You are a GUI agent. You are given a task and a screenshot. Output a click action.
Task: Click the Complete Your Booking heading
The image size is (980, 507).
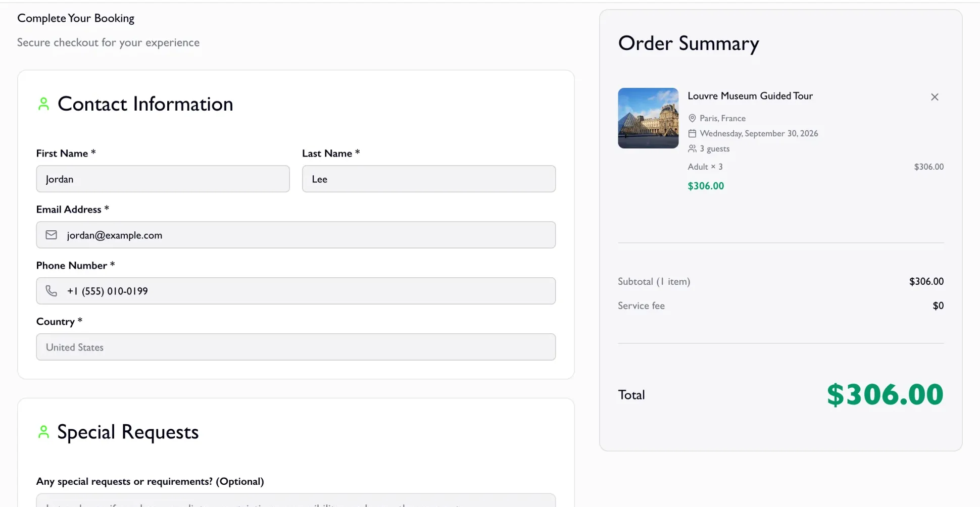pos(76,18)
